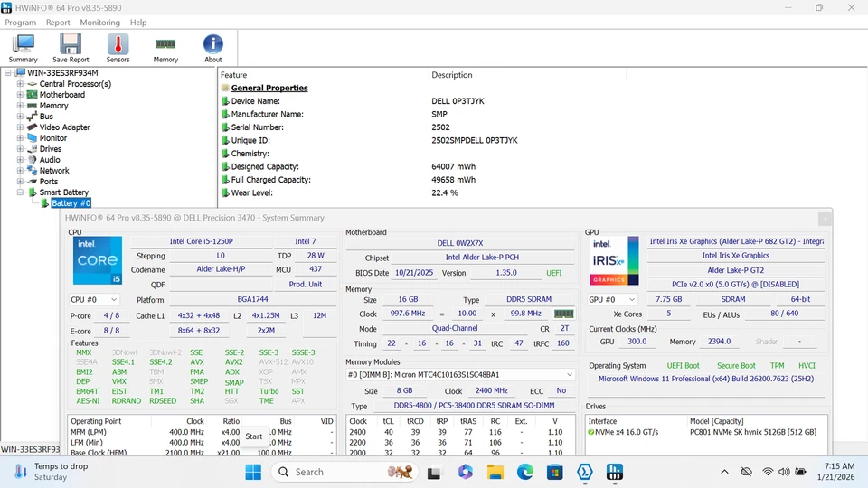The height and width of the screenshot is (488, 868).
Task: Click the Intel Iris Xe graphics logo
Action: coord(614,261)
